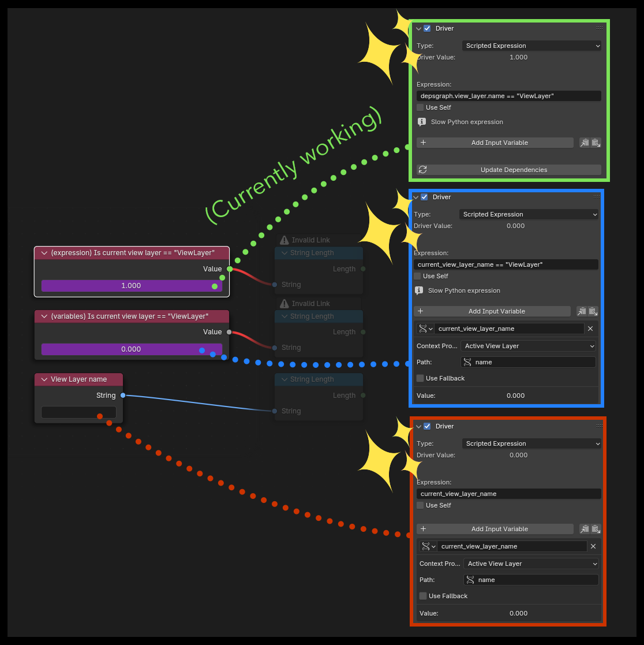
Task: Click Add Input Variable in green-outlined panel
Action: 495,143
